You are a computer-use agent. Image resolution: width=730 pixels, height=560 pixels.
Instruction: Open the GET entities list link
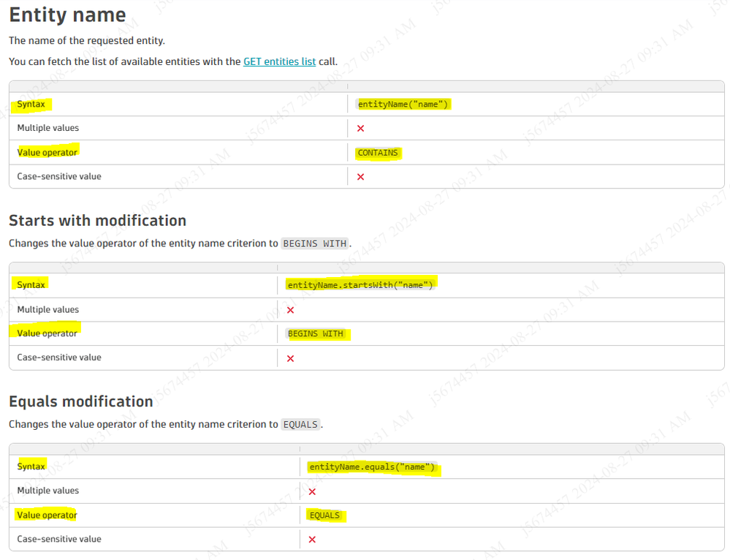click(x=279, y=61)
